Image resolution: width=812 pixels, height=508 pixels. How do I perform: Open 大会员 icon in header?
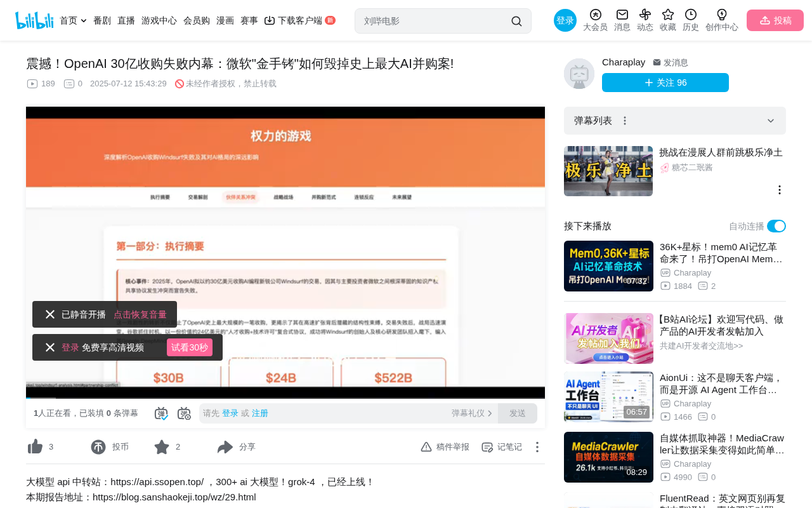[x=595, y=15]
